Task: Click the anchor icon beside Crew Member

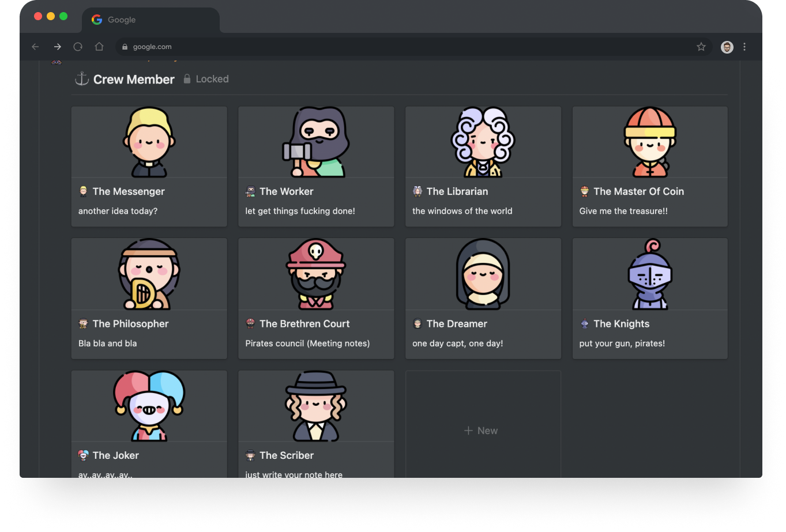Action: tap(81, 79)
